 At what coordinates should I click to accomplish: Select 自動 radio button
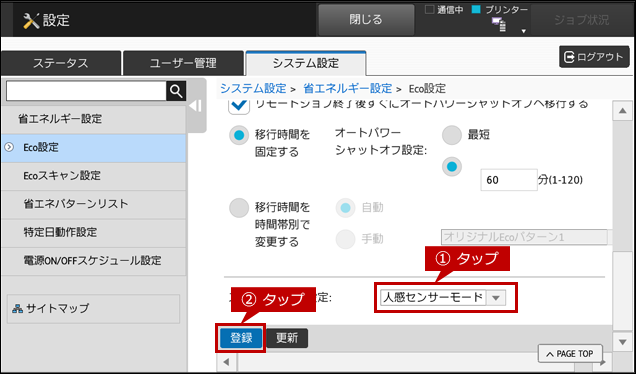tap(346, 208)
